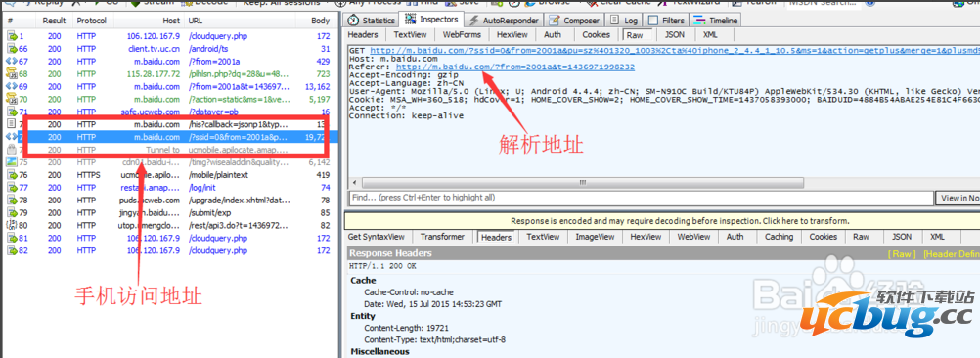Select response WebView tab
This screenshot has height=358, width=980.
693,237
